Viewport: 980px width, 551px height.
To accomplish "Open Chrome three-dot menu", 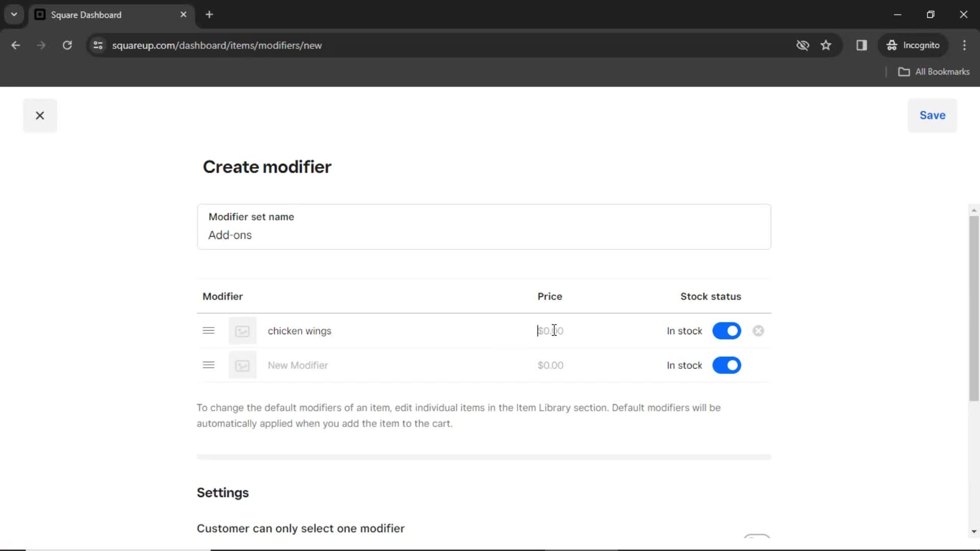I will point(964,45).
